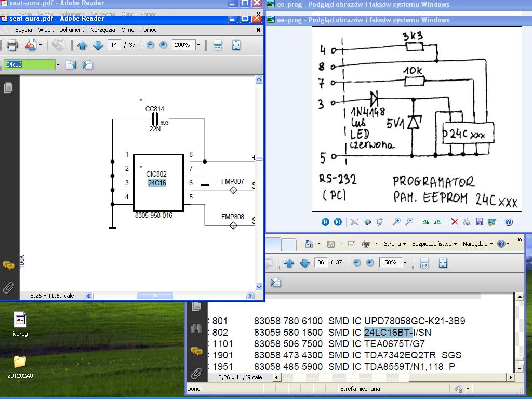Open Narzędzia menu in front Adobe Reader

[102, 30]
